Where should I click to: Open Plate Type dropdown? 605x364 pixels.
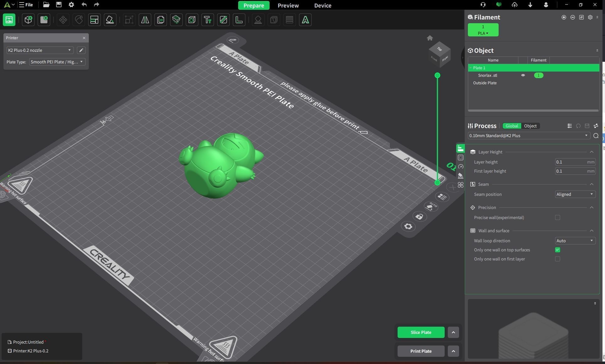tap(57, 62)
